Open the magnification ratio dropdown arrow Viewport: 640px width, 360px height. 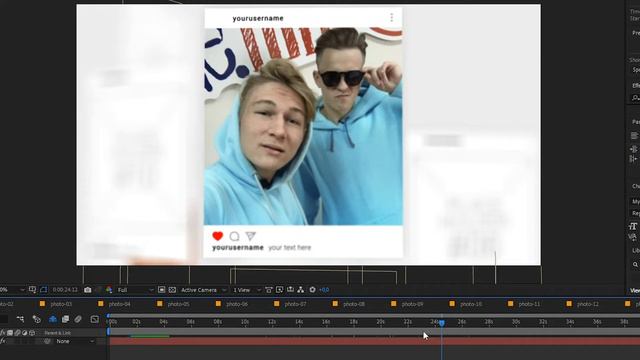[x=22, y=290]
